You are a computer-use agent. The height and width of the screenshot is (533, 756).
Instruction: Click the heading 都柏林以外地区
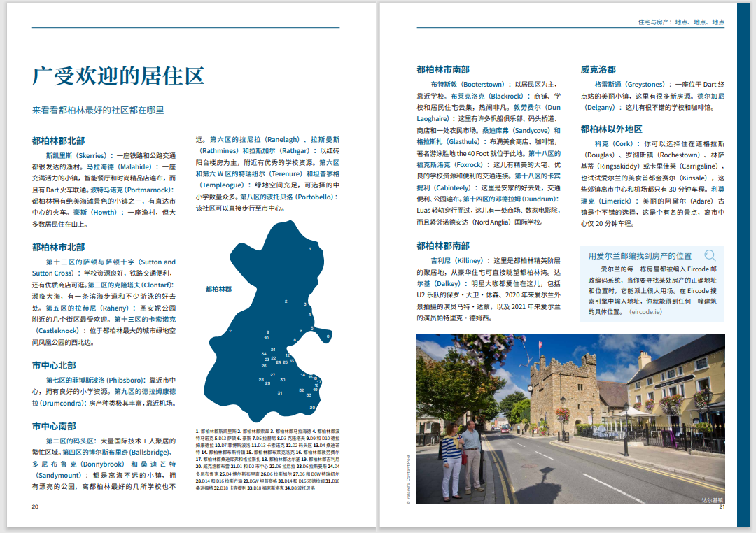point(611,129)
